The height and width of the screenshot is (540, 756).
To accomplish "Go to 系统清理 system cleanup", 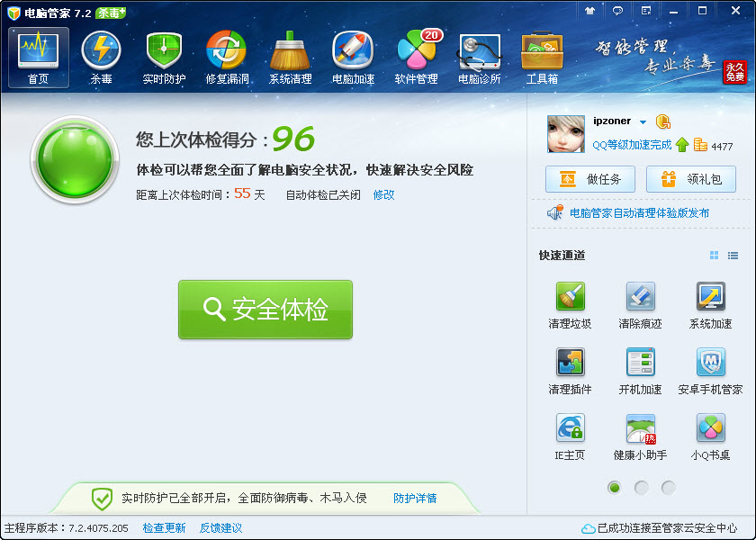I will (290, 58).
